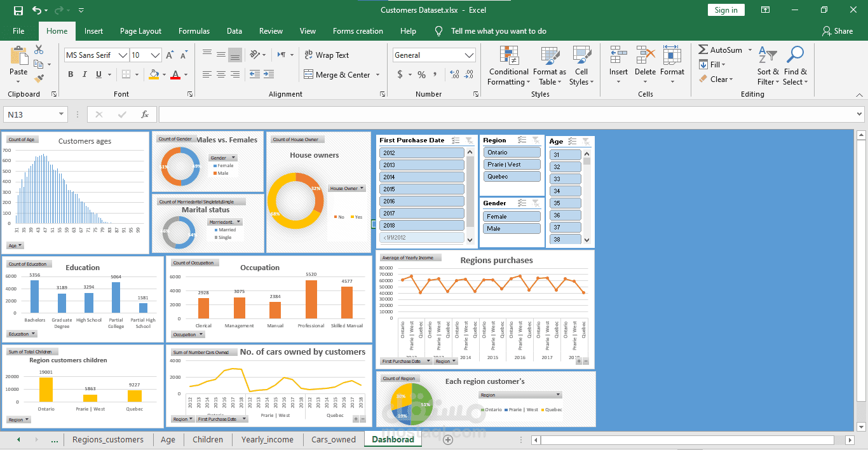Click the Paste clipboard icon

pyautogui.click(x=18, y=56)
